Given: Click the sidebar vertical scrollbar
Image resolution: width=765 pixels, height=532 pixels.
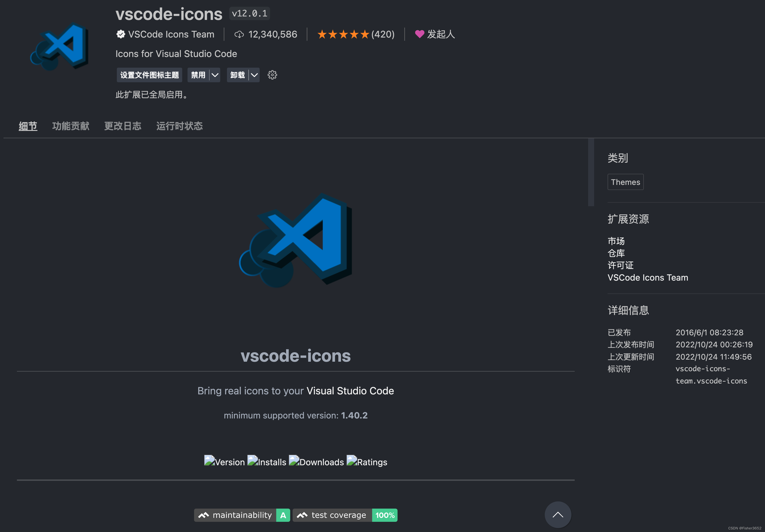Looking at the screenshot, I should tap(591, 173).
